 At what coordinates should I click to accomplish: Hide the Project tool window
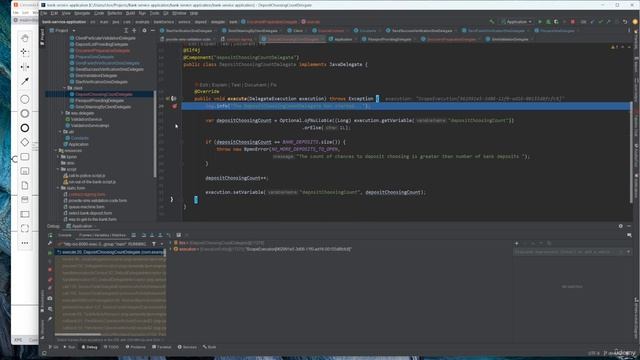click(153, 31)
